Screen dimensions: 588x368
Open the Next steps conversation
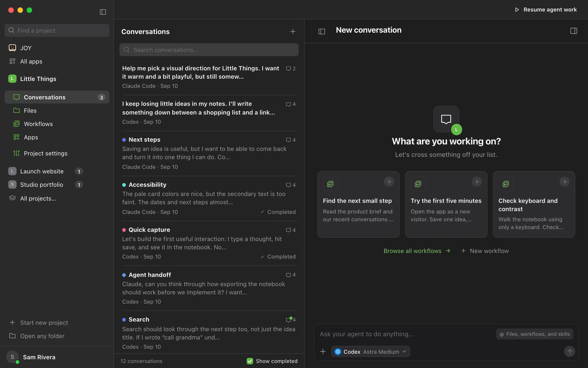(x=209, y=153)
